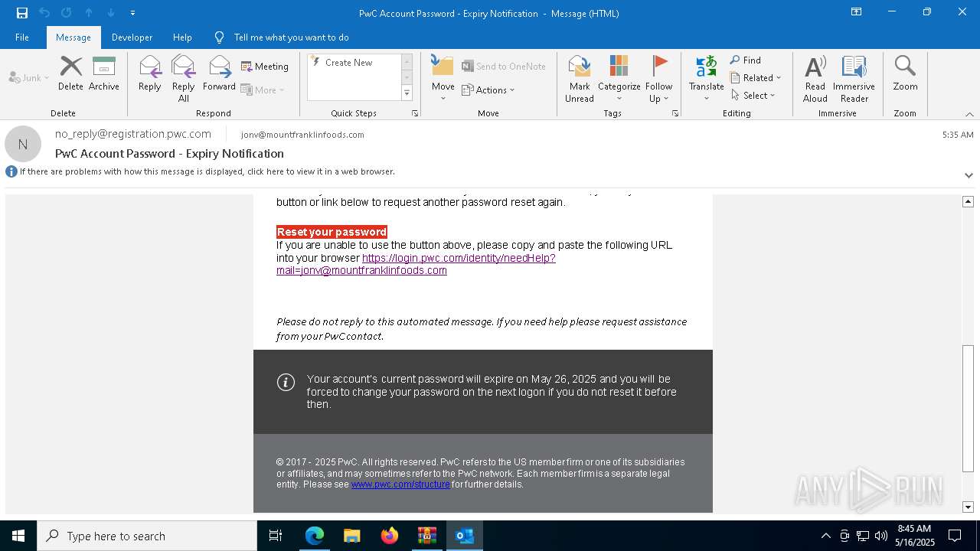Screen dimensions: 980x551
Task: Translate the message
Action: (706, 78)
